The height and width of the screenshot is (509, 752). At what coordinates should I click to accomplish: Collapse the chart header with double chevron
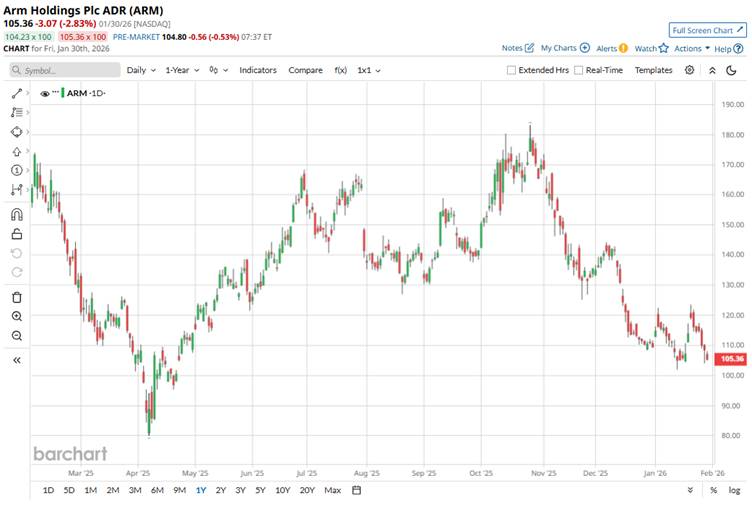pos(712,71)
